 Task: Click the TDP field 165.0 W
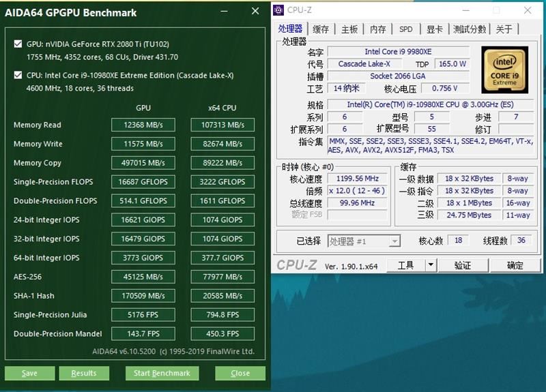(452, 64)
